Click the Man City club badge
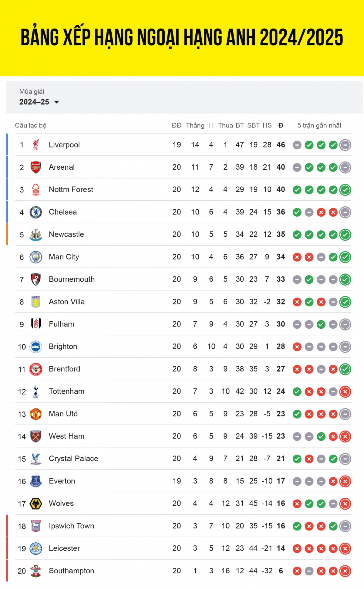Image resolution: width=364 pixels, height=590 pixels. tap(36, 257)
